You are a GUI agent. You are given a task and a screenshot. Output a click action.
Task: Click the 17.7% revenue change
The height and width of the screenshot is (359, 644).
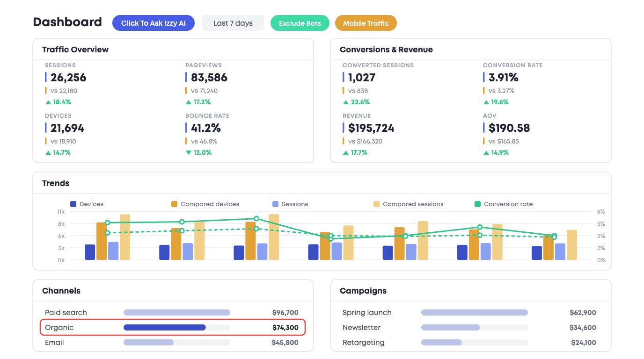[355, 152]
